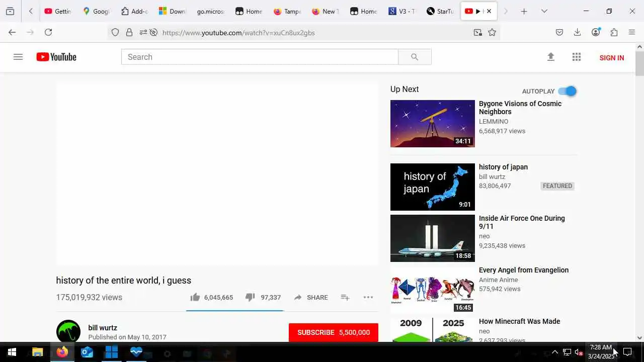Open Every Angel from Evangelion title
The image size is (644, 362).
524,270
